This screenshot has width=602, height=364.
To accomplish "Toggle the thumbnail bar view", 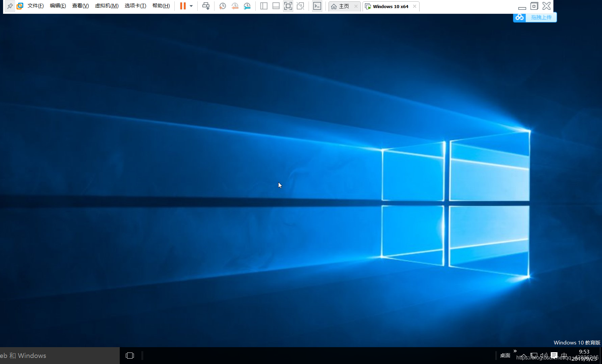I will [x=276, y=6].
